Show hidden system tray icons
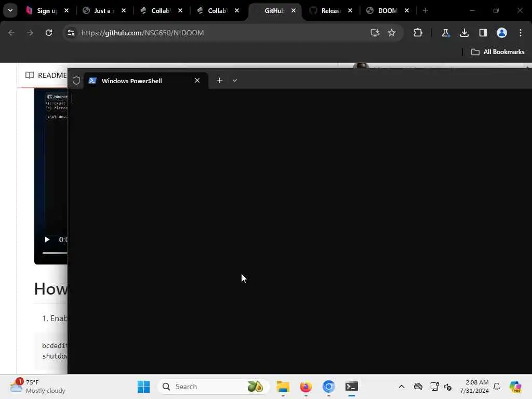This screenshot has width=532, height=399. point(402,387)
